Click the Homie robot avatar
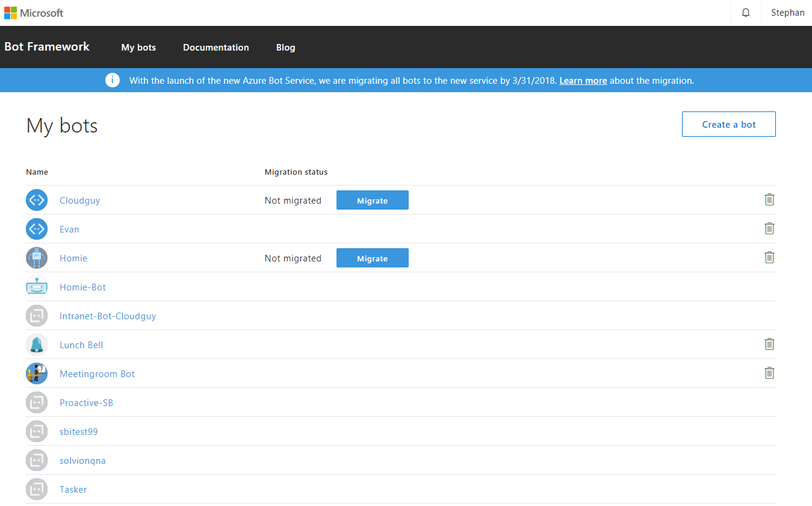The height and width of the screenshot is (506, 812). pyautogui.click(x=37, y=258)
